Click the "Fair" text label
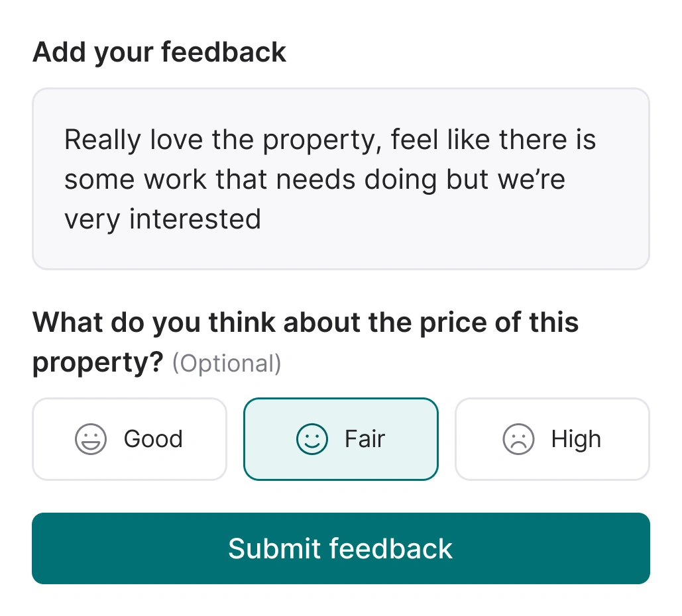 pyautogui.click(x=365, y=439)
